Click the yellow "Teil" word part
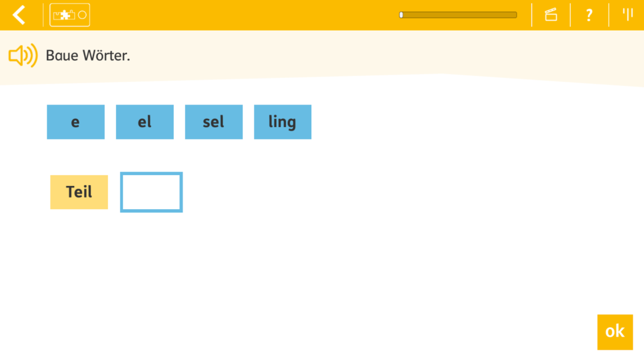644x361 pixels. coord(79,192)
